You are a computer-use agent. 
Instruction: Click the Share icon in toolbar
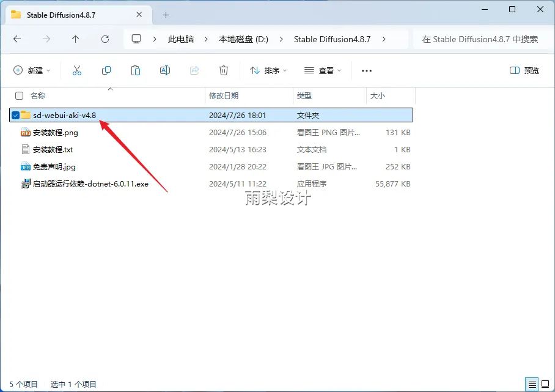coord(194,70)
